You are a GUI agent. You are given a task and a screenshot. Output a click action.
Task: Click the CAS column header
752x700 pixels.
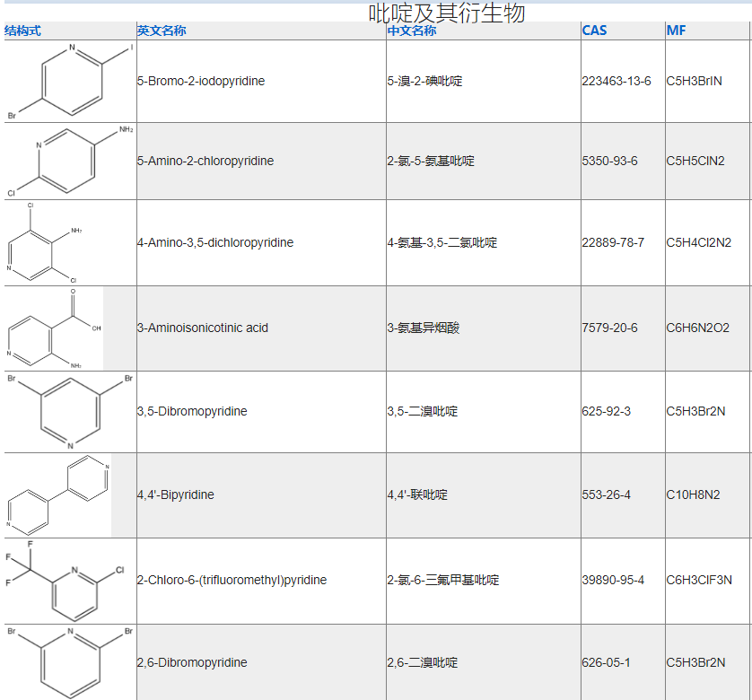tap(594, 31)
